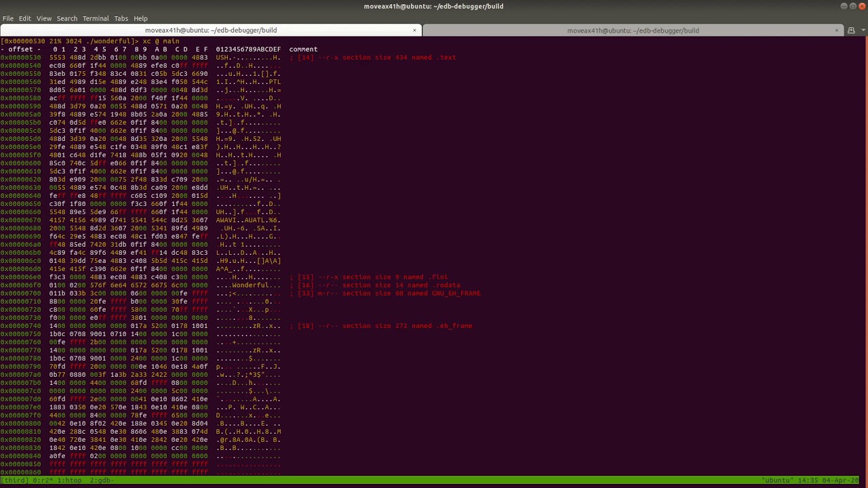Click the window title moveax41h@ubuntu
The width and height of the screenshot is (868, 488).
click(433, 6)
